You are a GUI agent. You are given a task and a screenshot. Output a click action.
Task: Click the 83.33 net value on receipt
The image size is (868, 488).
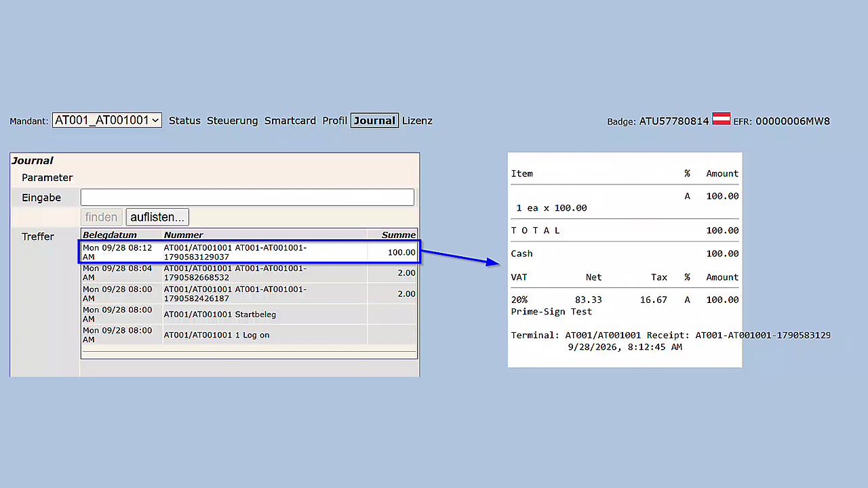tap(588, 300)
